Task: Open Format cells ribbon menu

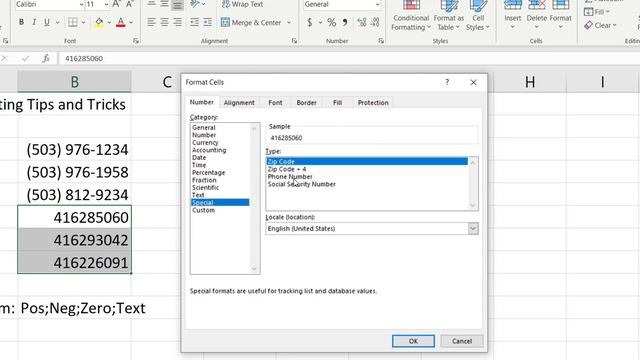Action: [560, 16]
